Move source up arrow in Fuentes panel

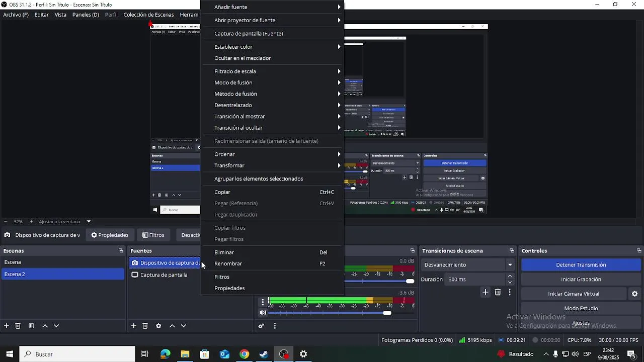(x=172, y=326)
